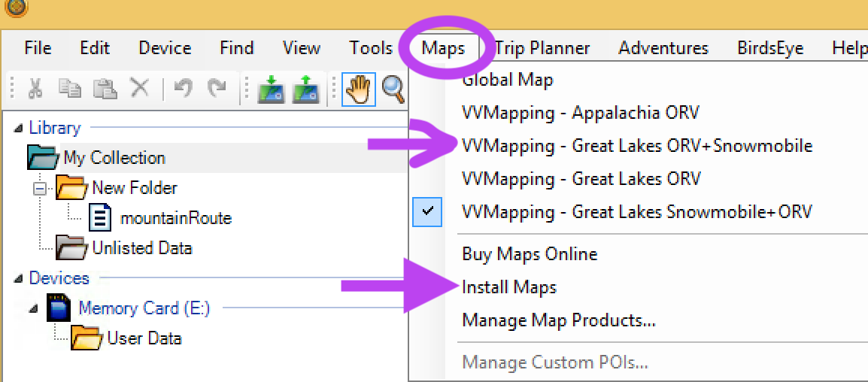The width and height of the screenshot is (868, 382).
Task: Click the Paste clipboard toolbar icon
Action: (105, 89)
